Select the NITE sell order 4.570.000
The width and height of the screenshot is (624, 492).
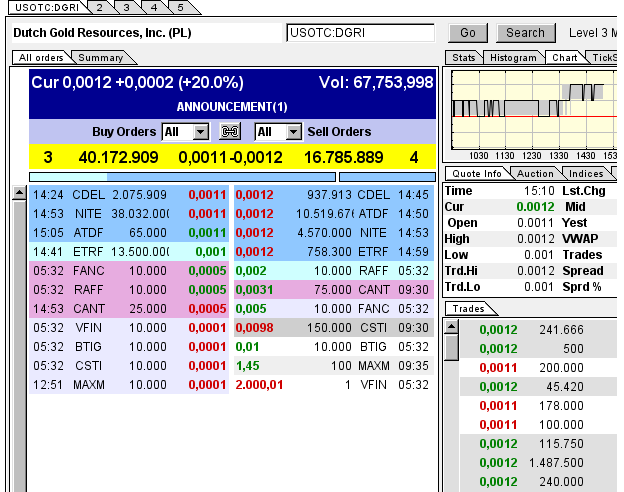[x=333, y=233]
